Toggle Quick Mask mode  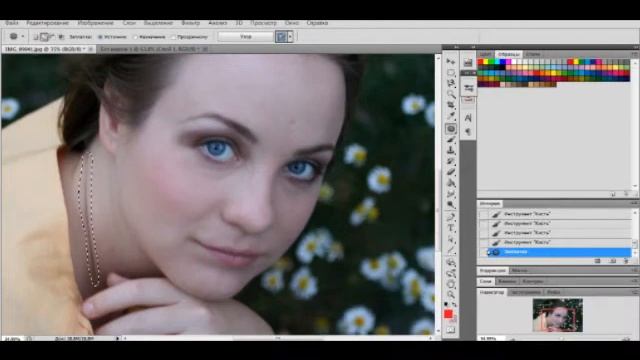451,330
